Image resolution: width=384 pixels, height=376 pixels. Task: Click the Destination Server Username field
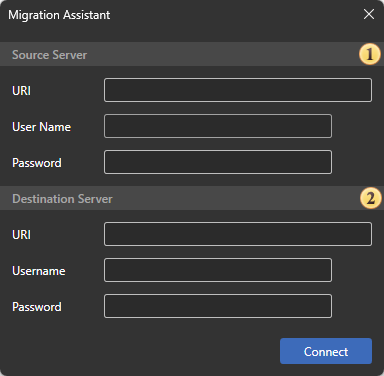pyautogui.click(x=218, y=270)
